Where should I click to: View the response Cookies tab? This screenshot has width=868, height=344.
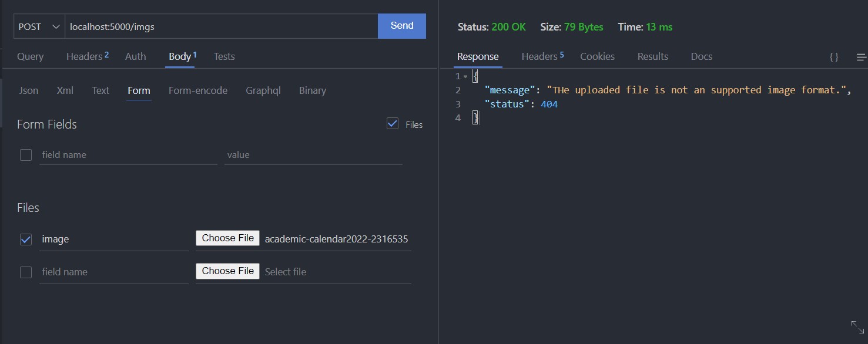pyautogui.click(x=597, y=56)
